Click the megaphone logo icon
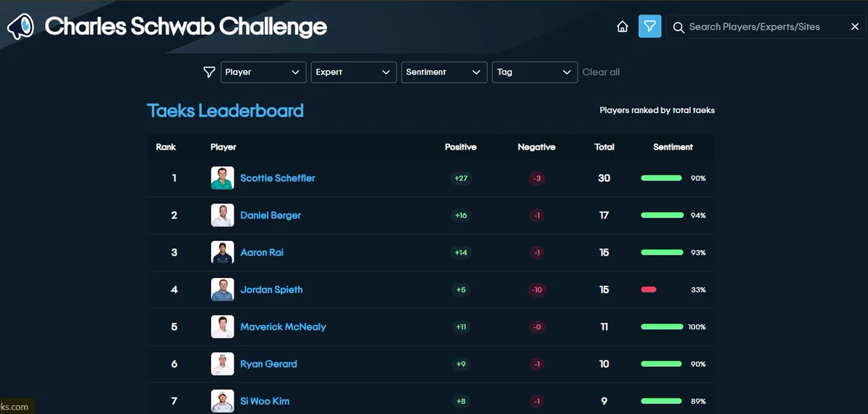The width and height of the screenshot is (868, 414). click(20, 28)
